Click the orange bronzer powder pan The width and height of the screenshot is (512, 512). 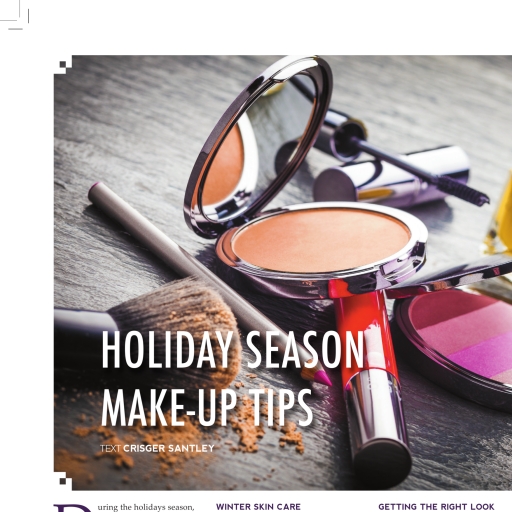(x=321, y=239)
